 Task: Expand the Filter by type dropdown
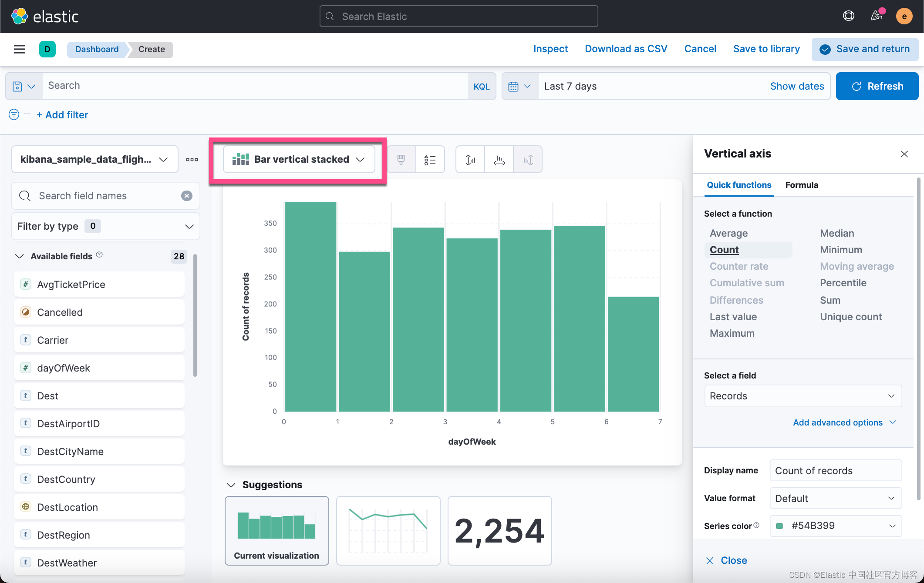coord(105,226)
